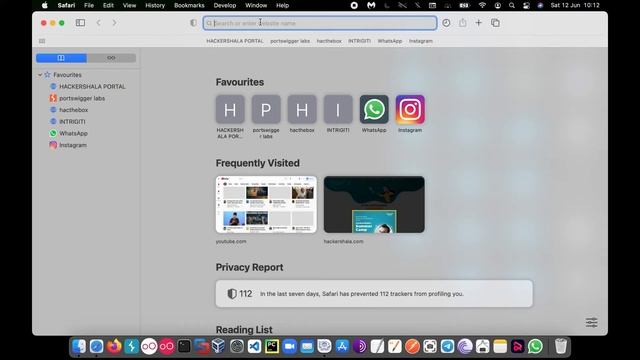The width and height of the screenshot is (640, 360).
Task: Open Malwarebytes icon in menu bar
Action: 371,5
